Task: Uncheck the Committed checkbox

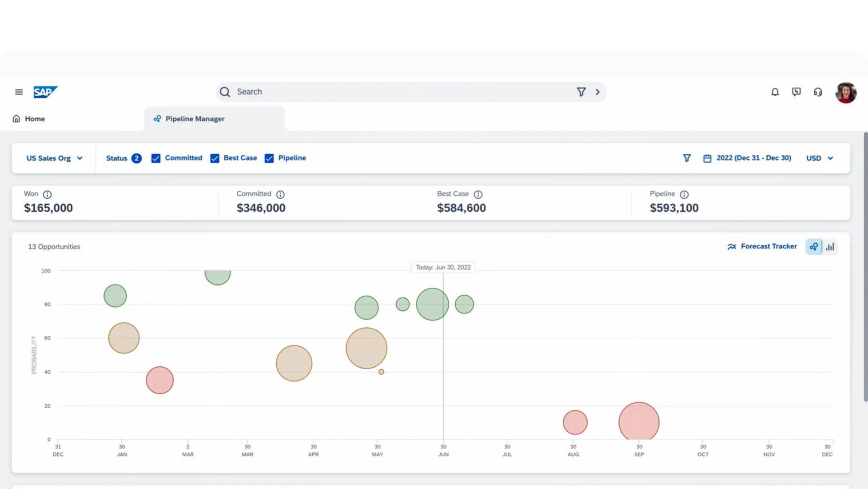Action: tap(156, 158)
